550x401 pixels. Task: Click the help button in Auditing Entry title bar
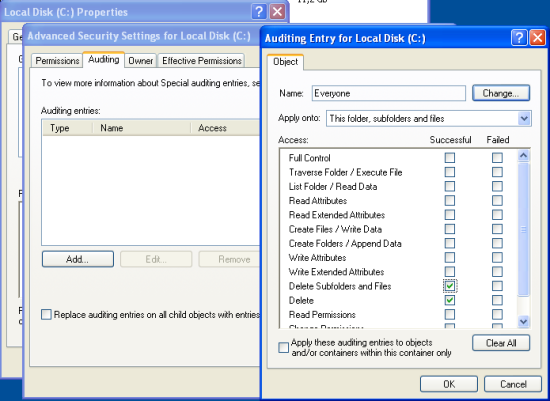[x=519, y=37]
